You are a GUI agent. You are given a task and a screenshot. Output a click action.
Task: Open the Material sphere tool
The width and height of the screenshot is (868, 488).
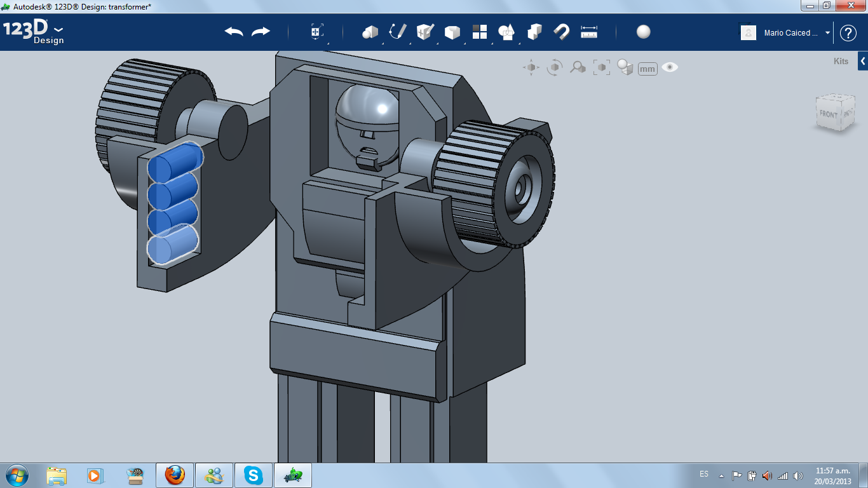(644, 32)
